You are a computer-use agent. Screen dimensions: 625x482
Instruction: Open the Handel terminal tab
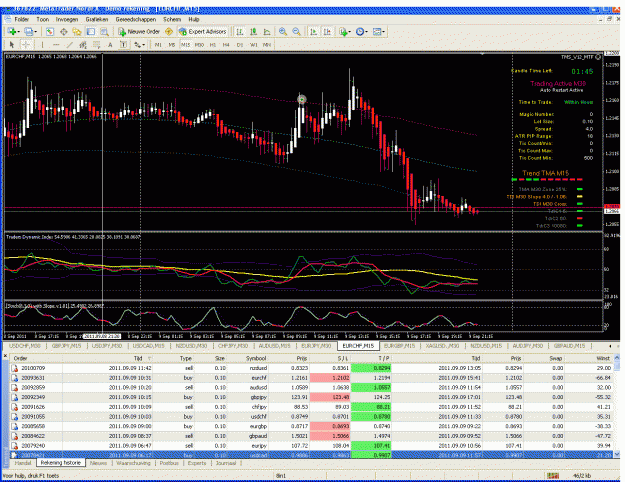(23, 463)
